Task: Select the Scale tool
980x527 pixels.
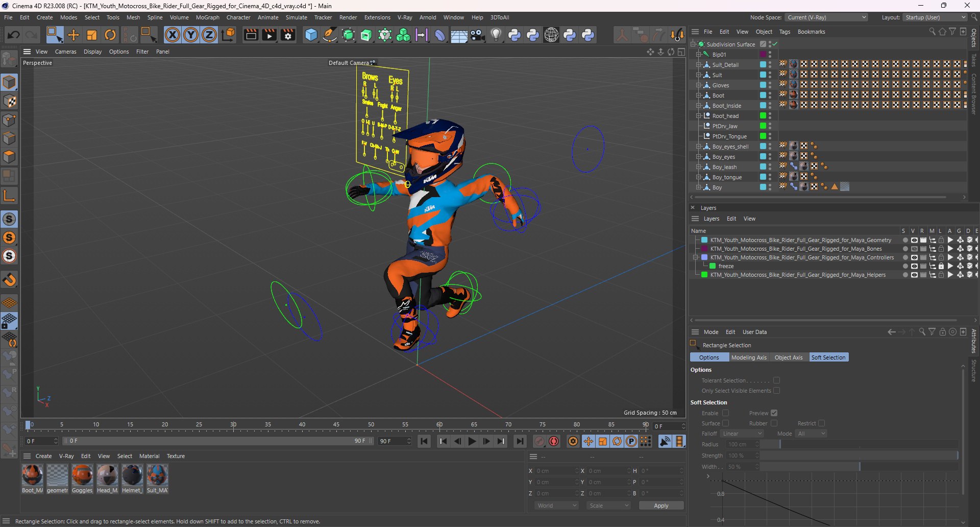Action: 92,35
